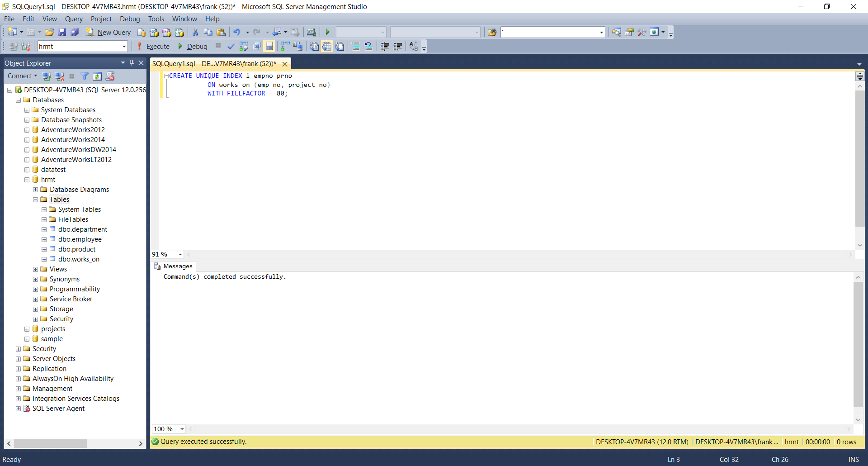
Task: Expand the Views folder node
Action: coord(35,269)
